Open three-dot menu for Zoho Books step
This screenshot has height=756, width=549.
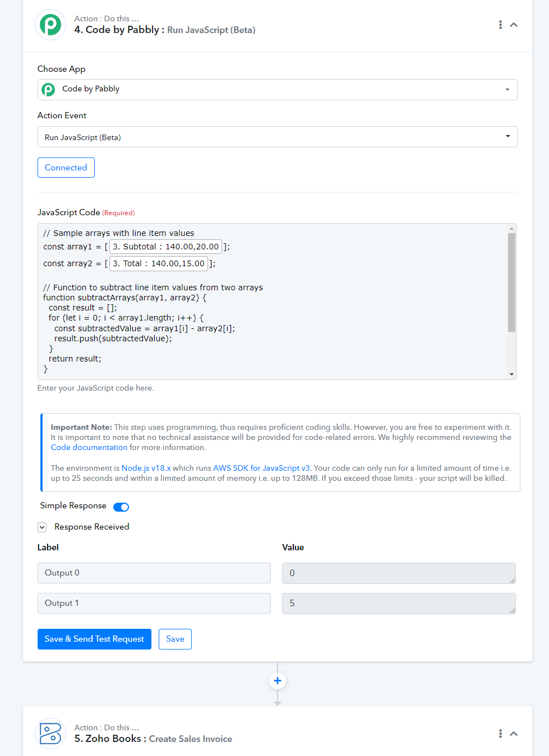pyautogui.click(x=500, y=734)
